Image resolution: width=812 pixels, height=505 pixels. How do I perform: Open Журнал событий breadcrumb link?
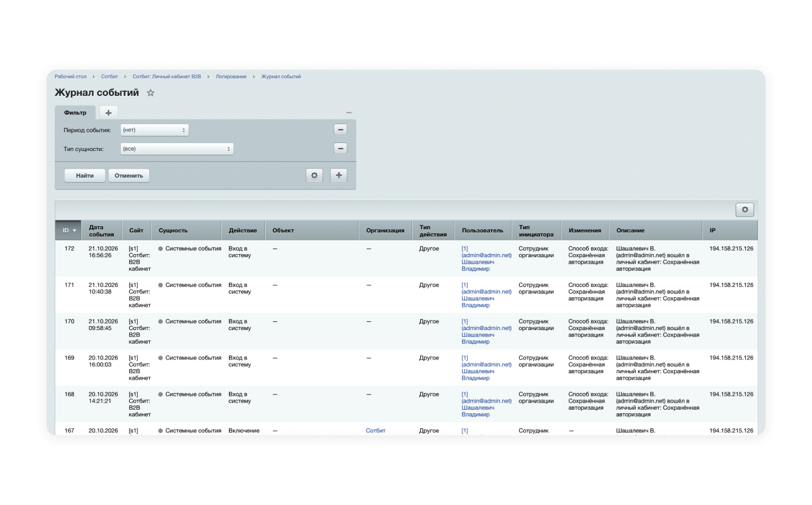coord(281,77)
